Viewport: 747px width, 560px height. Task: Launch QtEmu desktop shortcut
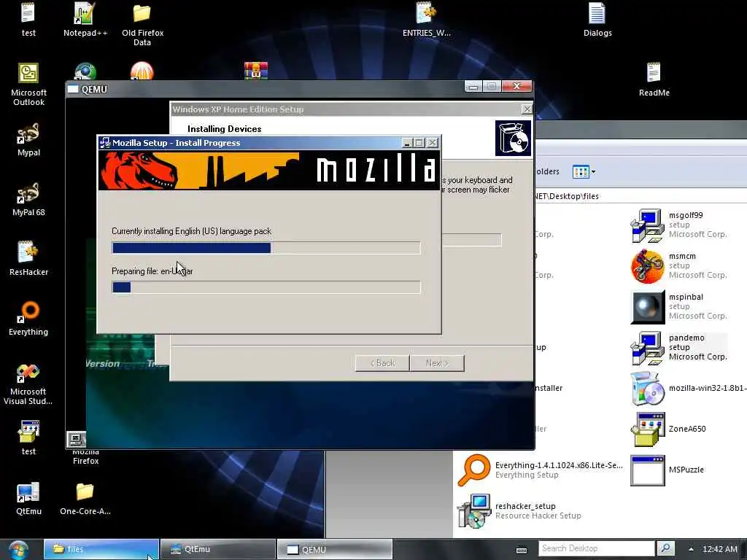28,498
